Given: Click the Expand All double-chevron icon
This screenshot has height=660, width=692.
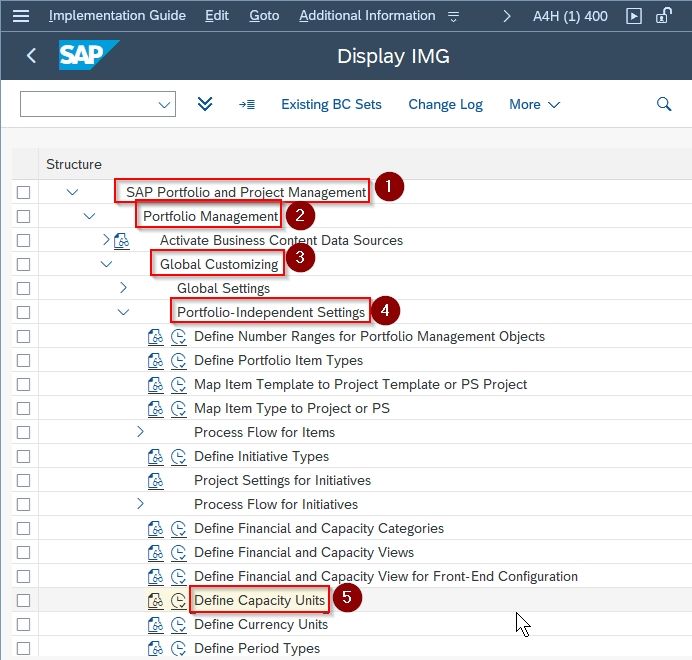Looking at the screenshot, I should pos(205,104).
